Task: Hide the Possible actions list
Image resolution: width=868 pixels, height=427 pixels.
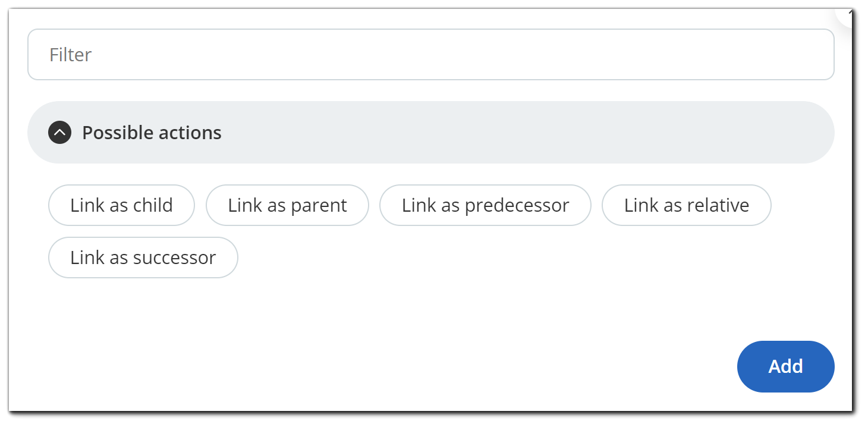Action: 59,133
